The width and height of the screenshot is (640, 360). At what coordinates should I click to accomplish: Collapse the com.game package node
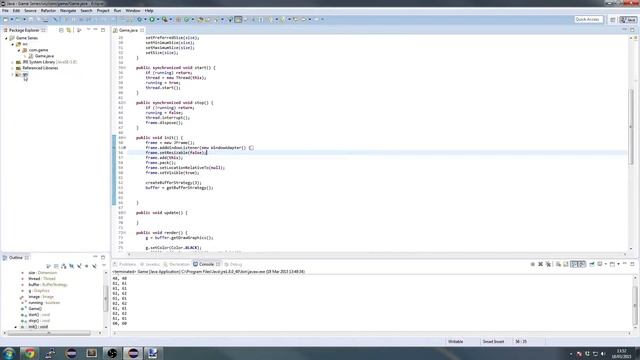click(19, 50)
